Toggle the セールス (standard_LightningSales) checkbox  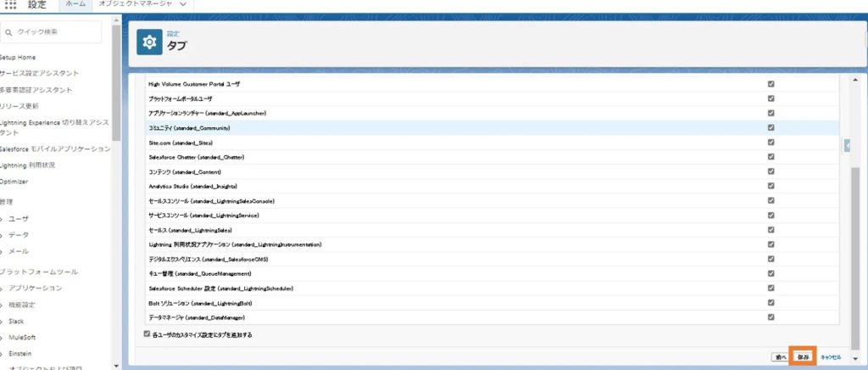click(x=771, y=230)
